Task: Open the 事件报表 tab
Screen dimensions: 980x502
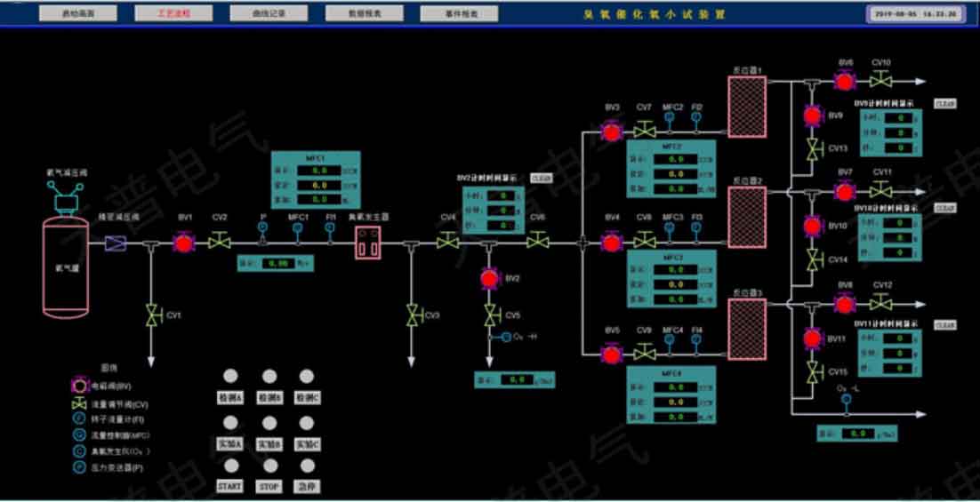Action: pyautogui.click(x=460, y=14)
